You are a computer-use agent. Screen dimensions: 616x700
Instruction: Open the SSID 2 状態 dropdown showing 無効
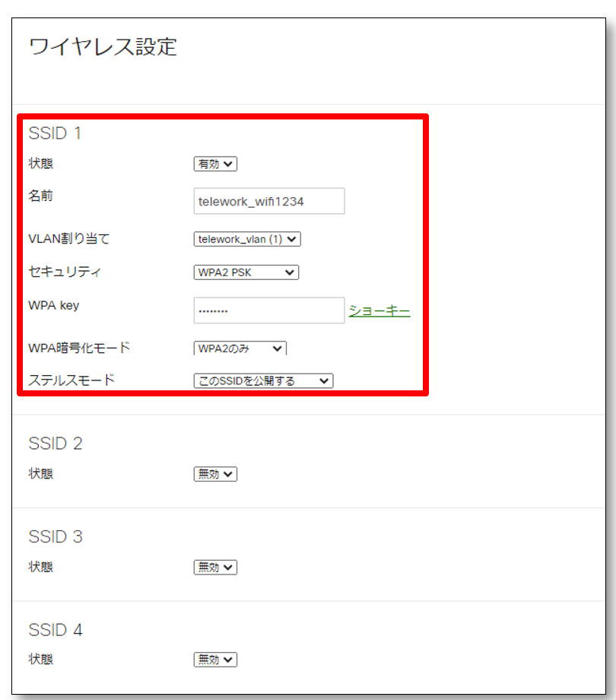(x=215, y=474)
